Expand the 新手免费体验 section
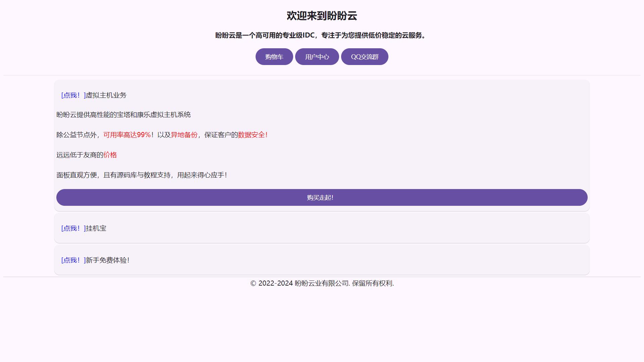644x362 pixels. [x=95, y=260]
